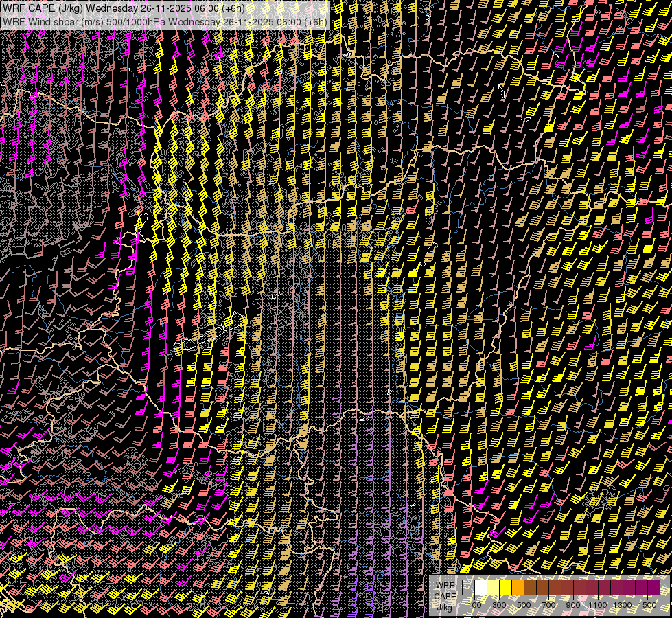Click the 'J/kg' unit label in the legend

(x=445, y=608)
